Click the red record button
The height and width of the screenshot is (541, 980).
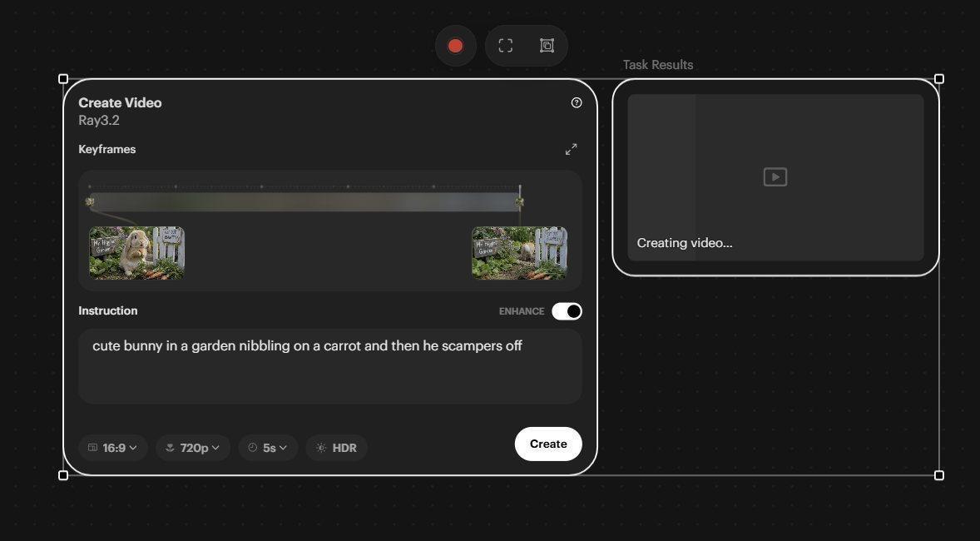tap(456, 46)
